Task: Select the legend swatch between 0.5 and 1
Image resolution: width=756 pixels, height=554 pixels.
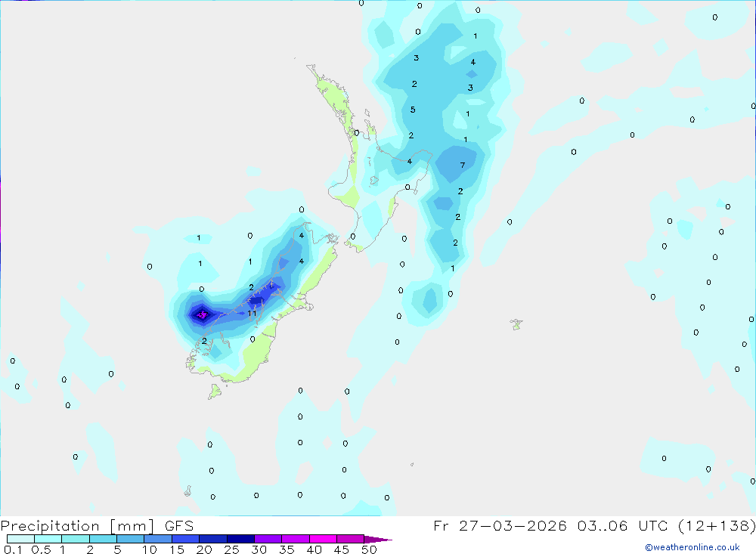Action: point(48,539)
